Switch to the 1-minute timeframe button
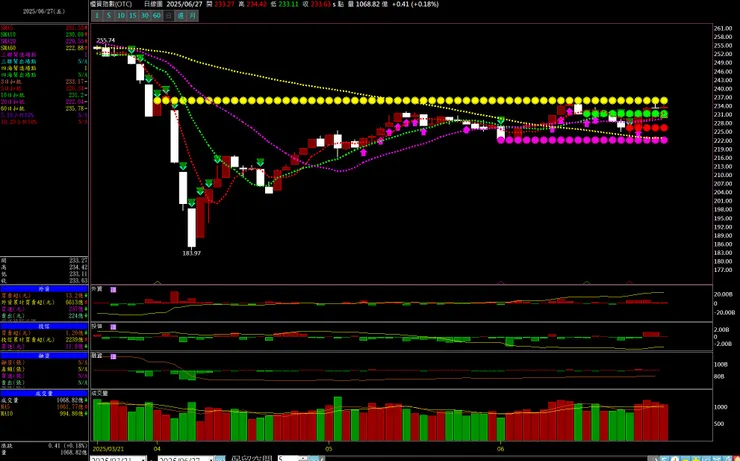Screen dimensions: 740x461 97,16
